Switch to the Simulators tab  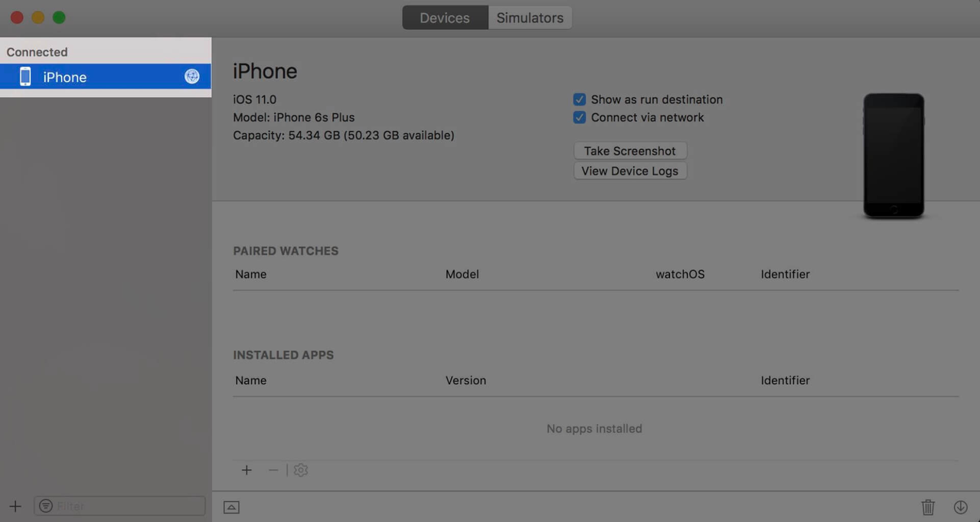[x=530, y=18]
